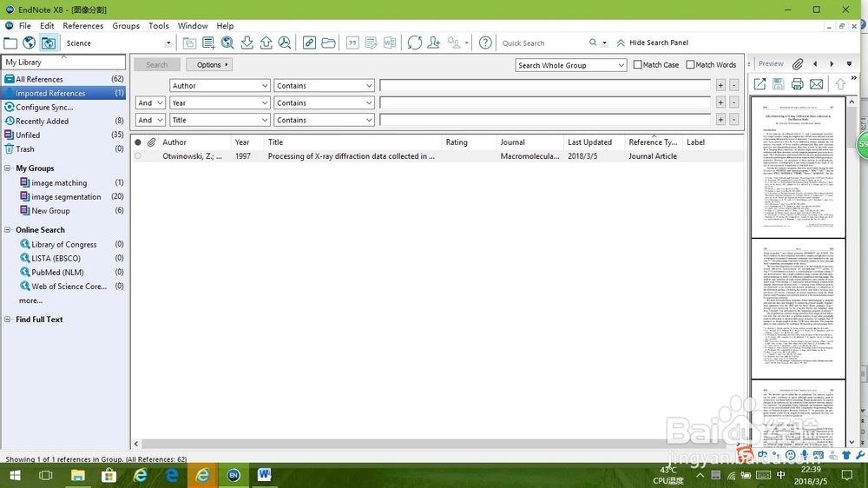Click the Word icon on the Windows taskbar
Image resolution: width=868 pixels, height=488 pixels.
tap(264, 475)
